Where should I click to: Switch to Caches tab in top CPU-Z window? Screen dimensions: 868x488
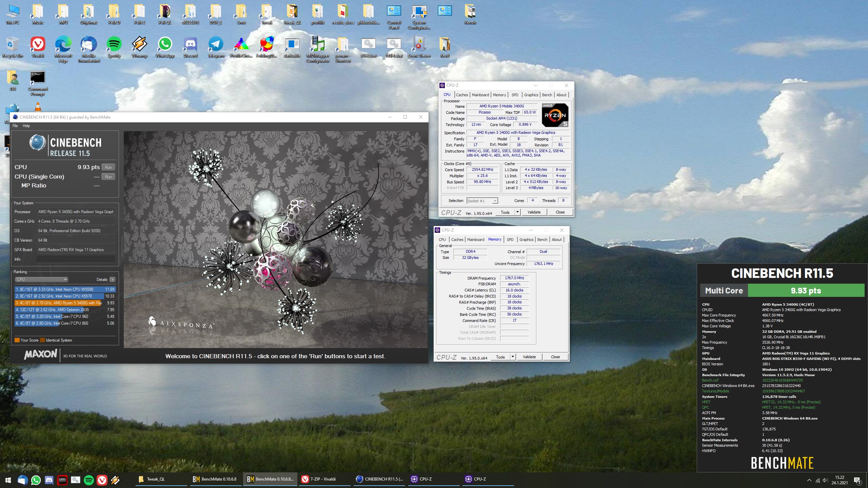coord(462,95)
